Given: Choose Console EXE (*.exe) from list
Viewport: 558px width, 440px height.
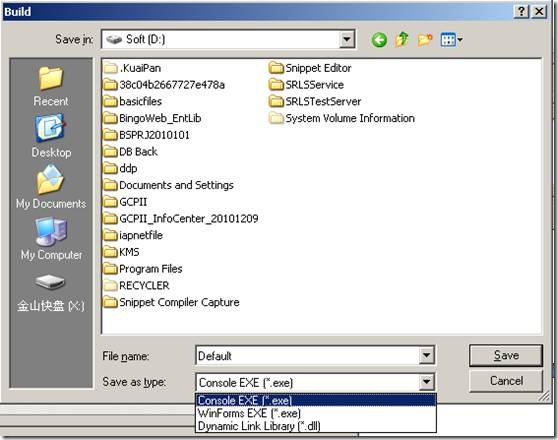Looking at the screenshot, I should pos(316,400).
